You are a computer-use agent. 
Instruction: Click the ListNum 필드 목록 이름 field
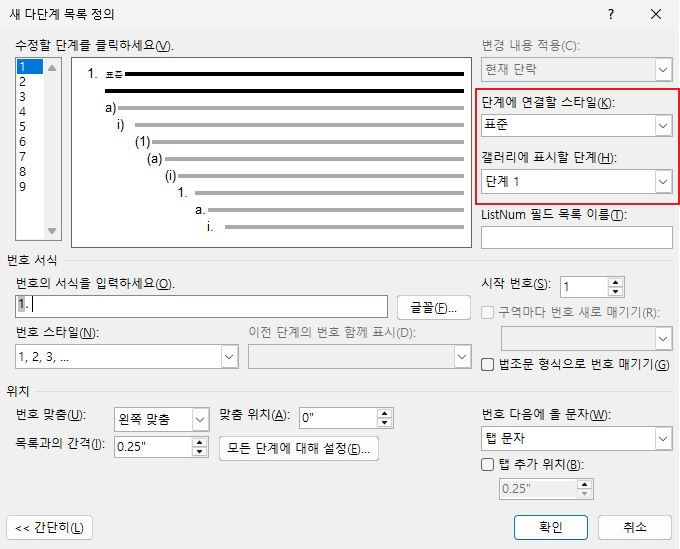click(x=576, y=237)
